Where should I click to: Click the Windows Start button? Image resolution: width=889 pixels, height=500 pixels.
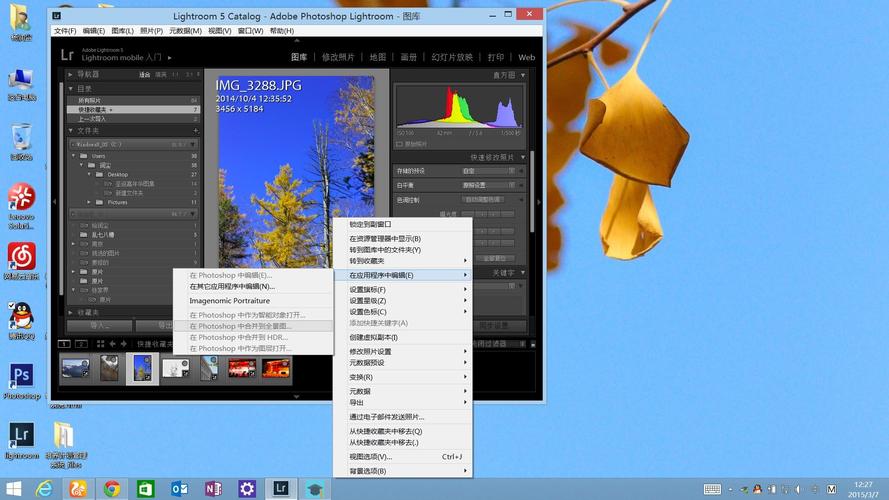tap(13, 489)
